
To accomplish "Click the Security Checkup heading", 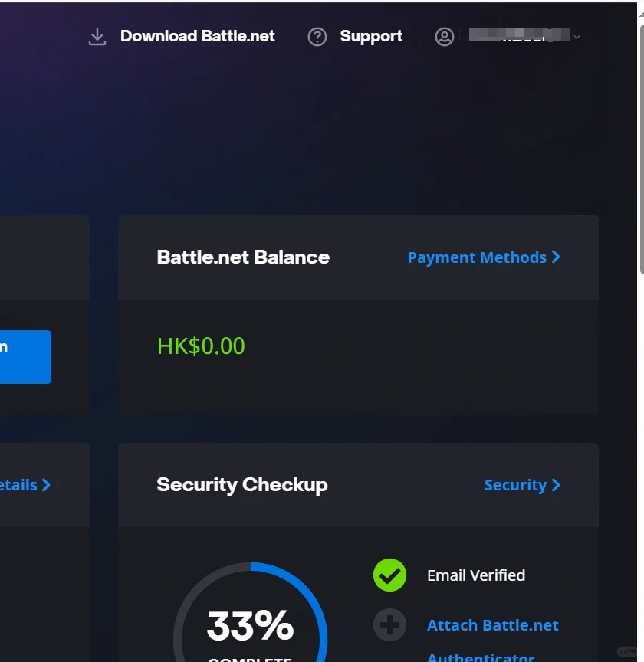I will 242,485.
